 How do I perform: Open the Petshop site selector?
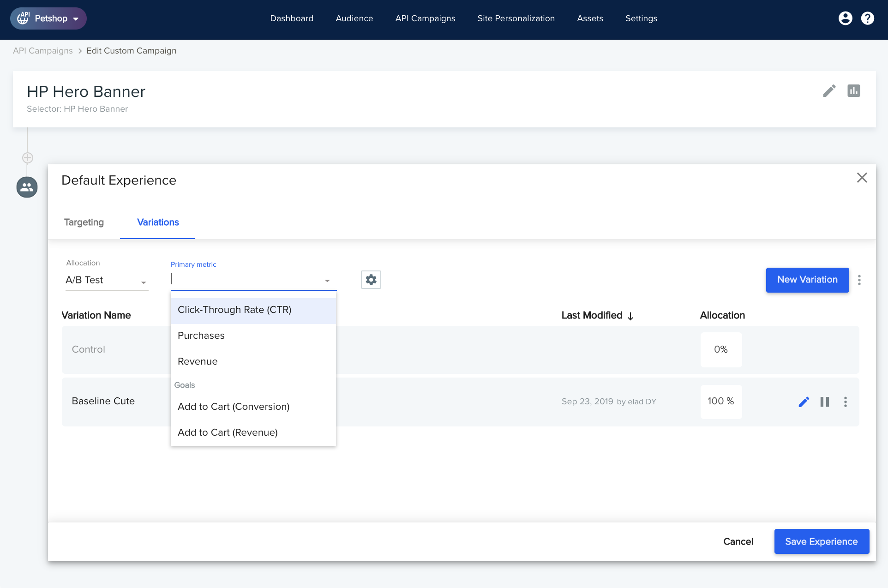tap(48, 18)
